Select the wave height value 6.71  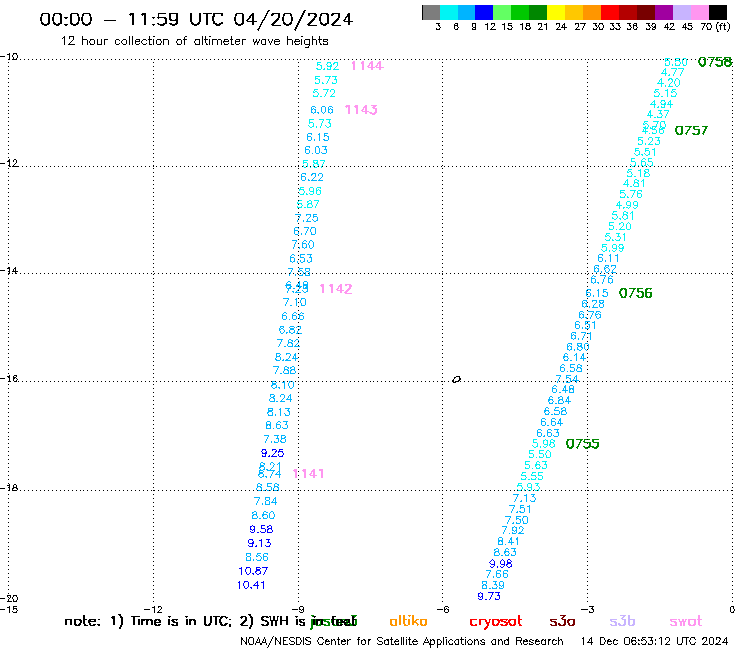click(582, 336)
